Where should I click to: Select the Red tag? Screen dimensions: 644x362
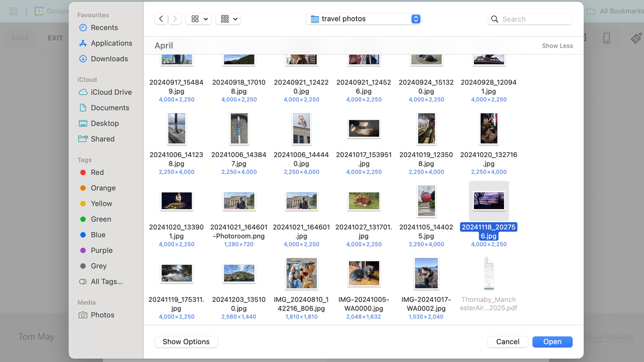[x=91, y=172]
